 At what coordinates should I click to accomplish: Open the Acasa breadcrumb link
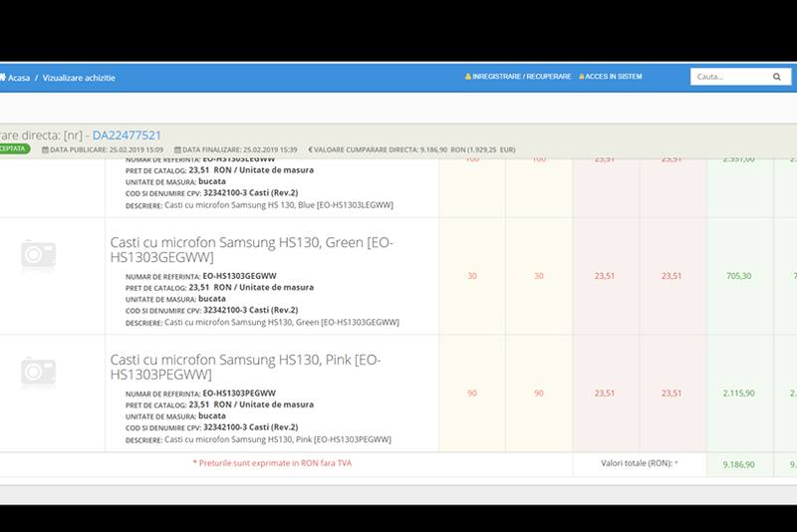[19, 77]
